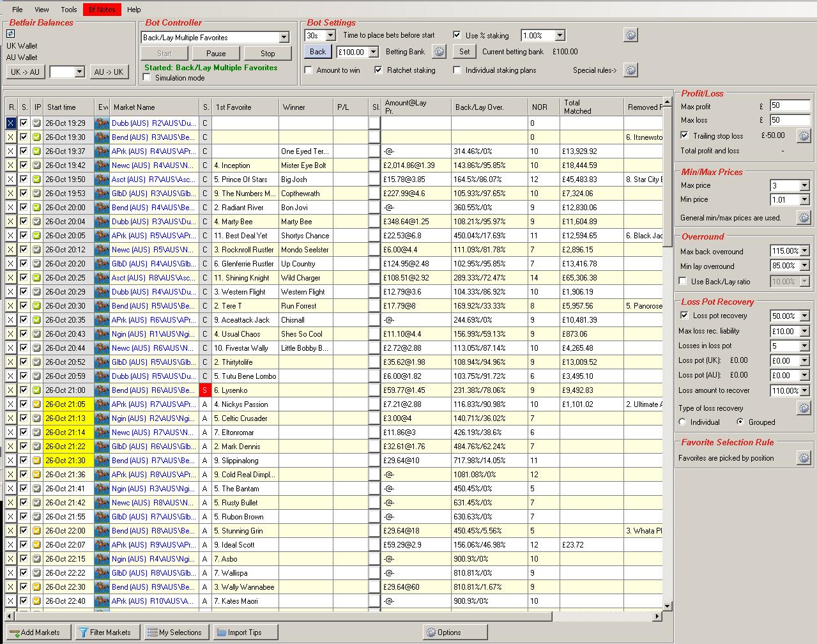817x644 pixels.
Task: Click the AU -> UK transfer button
Action: point(109,72)
